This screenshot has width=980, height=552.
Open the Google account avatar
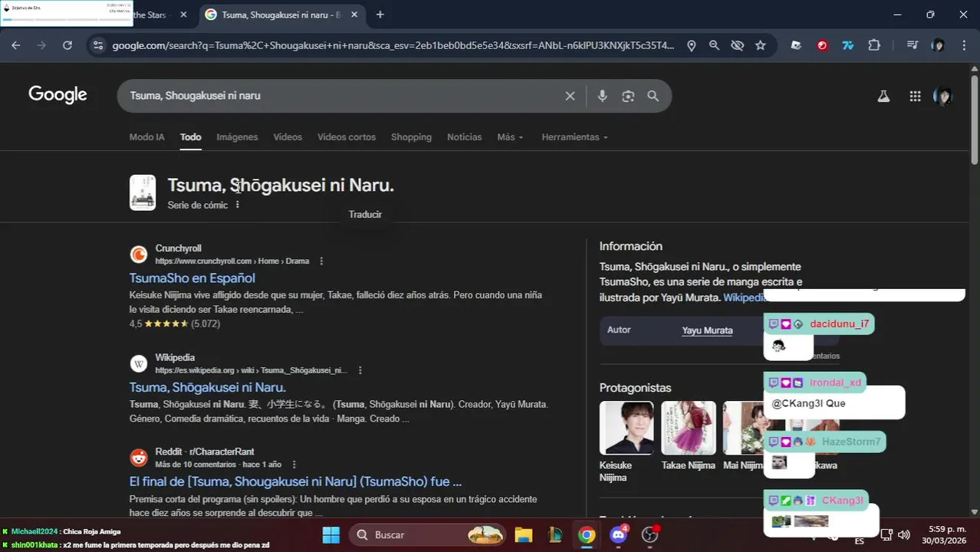943,96
